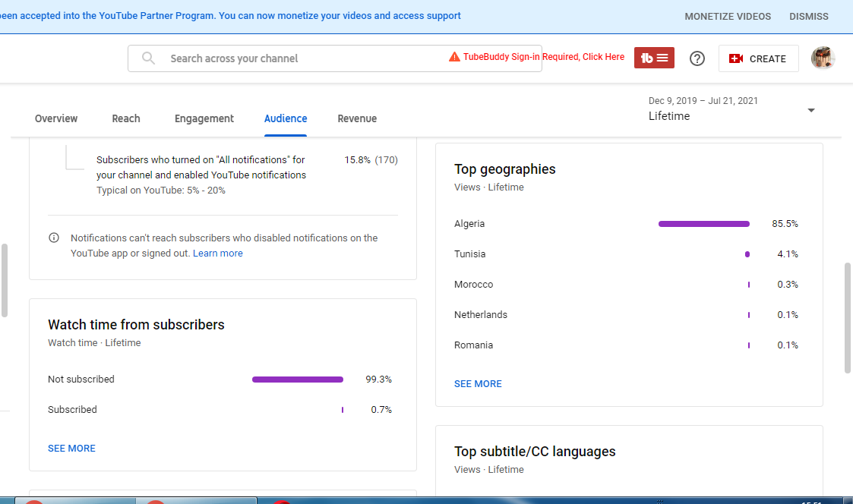853x504 pixels.
Task: Click Dec 9, 2019 – Jul 21, 2021 text
Action: (703, 101)
